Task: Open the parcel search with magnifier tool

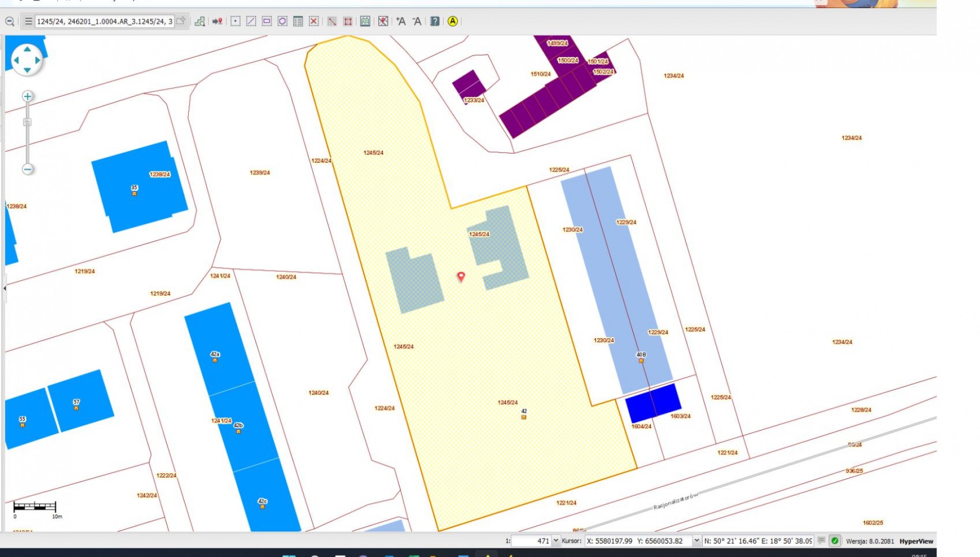Action: pos(200,21)
